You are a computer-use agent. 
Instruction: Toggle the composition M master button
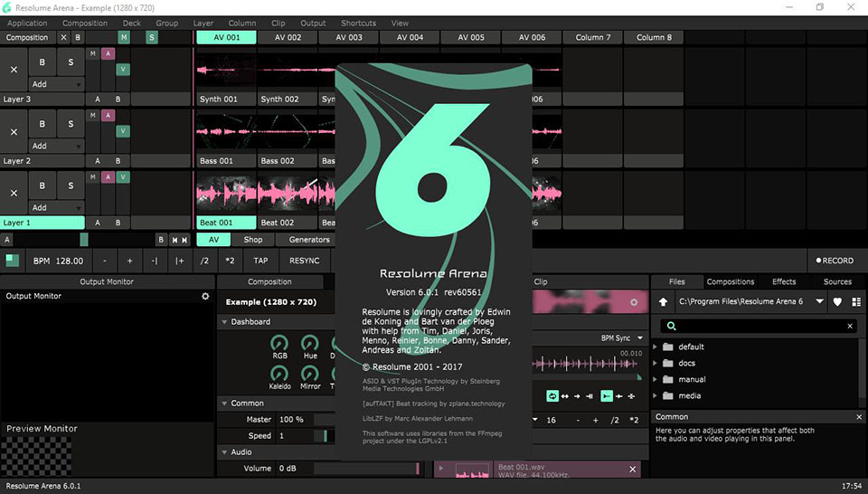pyautogui.click(x=124, y=38)
